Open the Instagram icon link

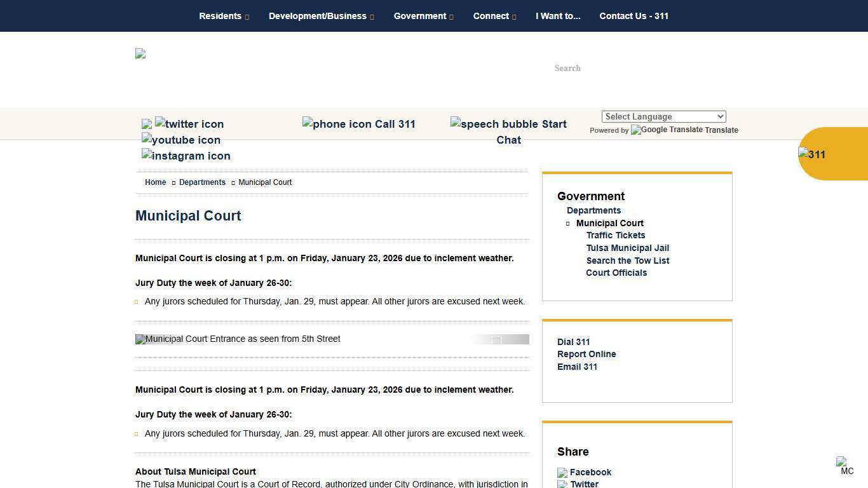click(186, 156)
